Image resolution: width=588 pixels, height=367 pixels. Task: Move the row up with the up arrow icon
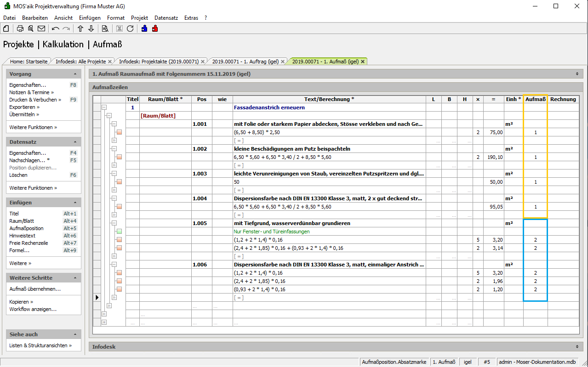80,28
